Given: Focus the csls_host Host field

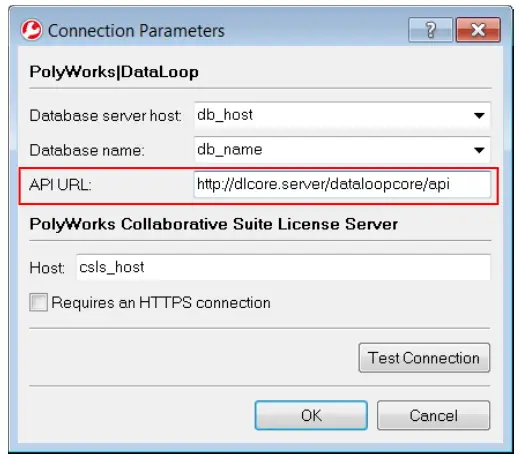Looking at the screenshot, I should 283,267.
